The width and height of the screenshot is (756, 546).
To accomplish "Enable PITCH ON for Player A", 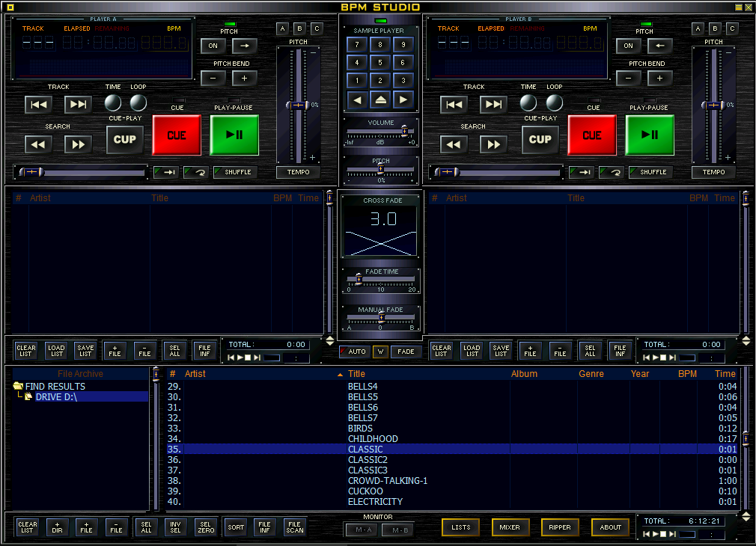I will [212, 46].
